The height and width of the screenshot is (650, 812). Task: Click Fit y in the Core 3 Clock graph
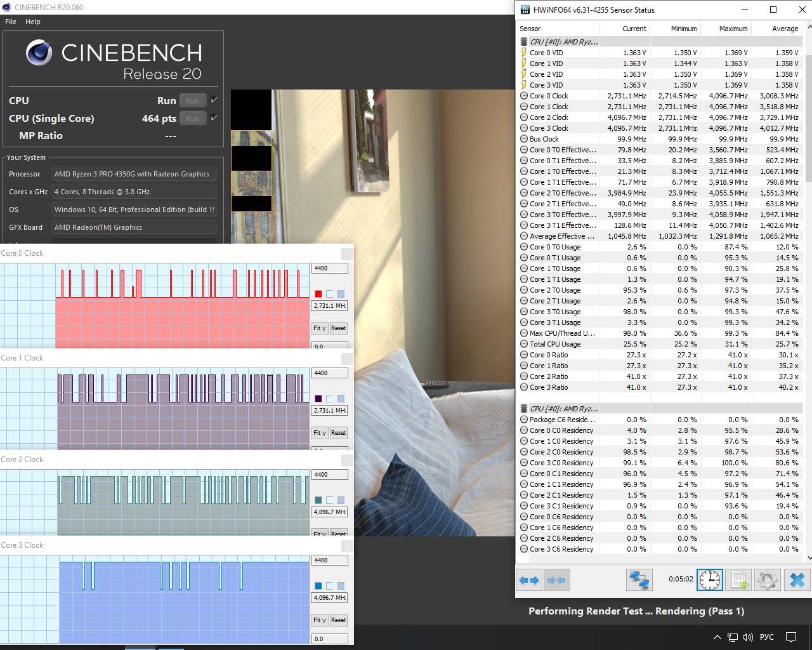coord(320,620)
